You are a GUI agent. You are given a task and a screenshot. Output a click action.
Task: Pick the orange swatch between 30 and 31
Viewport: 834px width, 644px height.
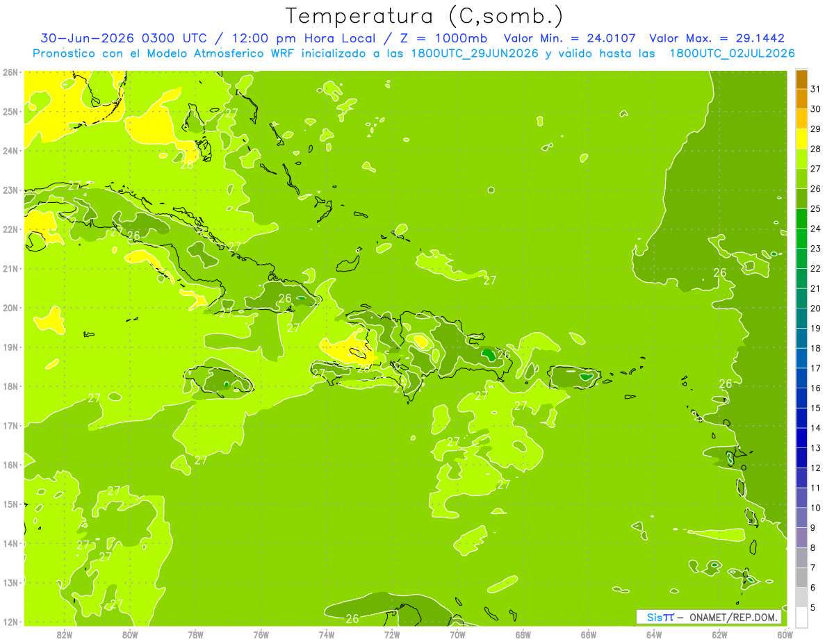click(x=802, y=99)
